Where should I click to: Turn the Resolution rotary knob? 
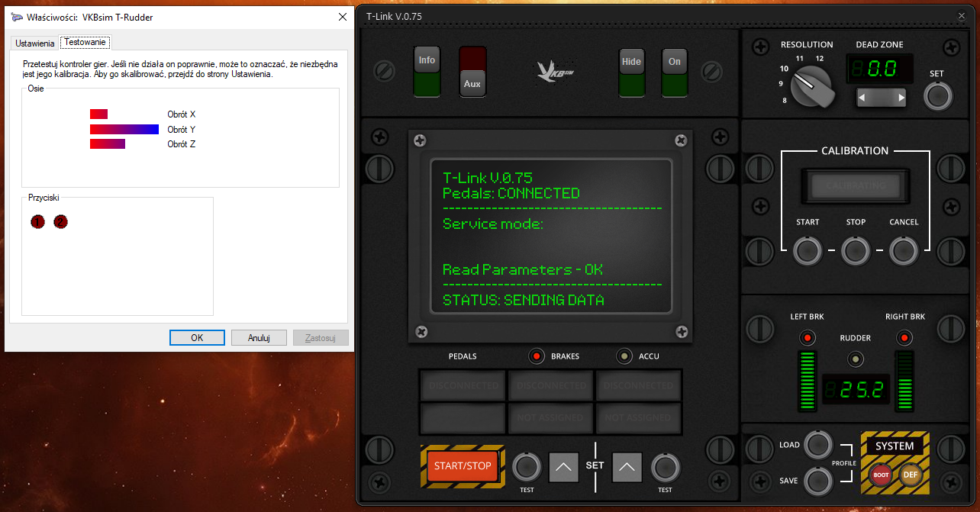tap(813, 86)
